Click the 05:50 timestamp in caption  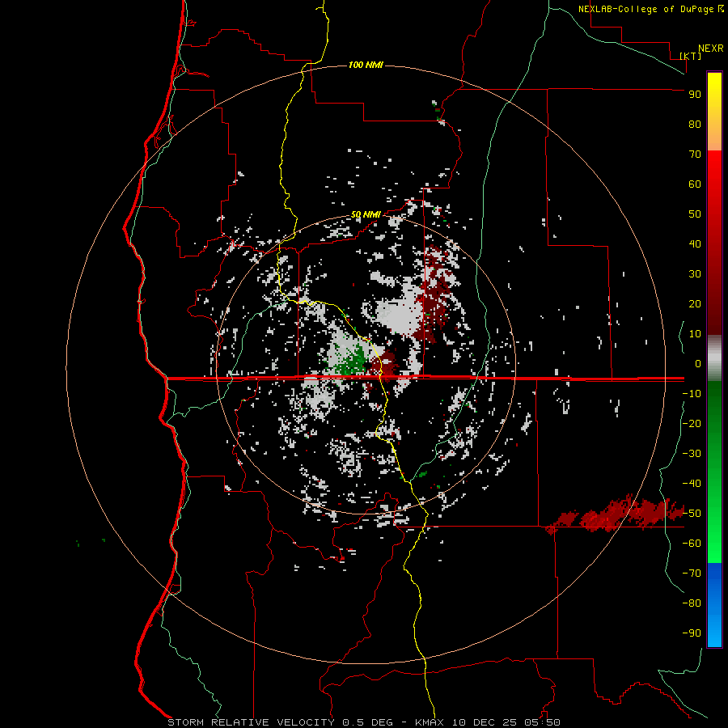coord(541,722)
